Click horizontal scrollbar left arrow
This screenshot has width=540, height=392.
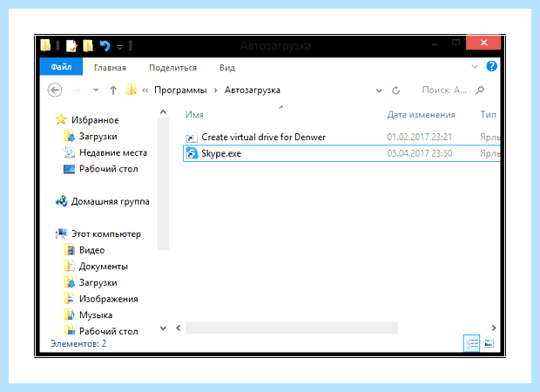(x=178, y=328)
